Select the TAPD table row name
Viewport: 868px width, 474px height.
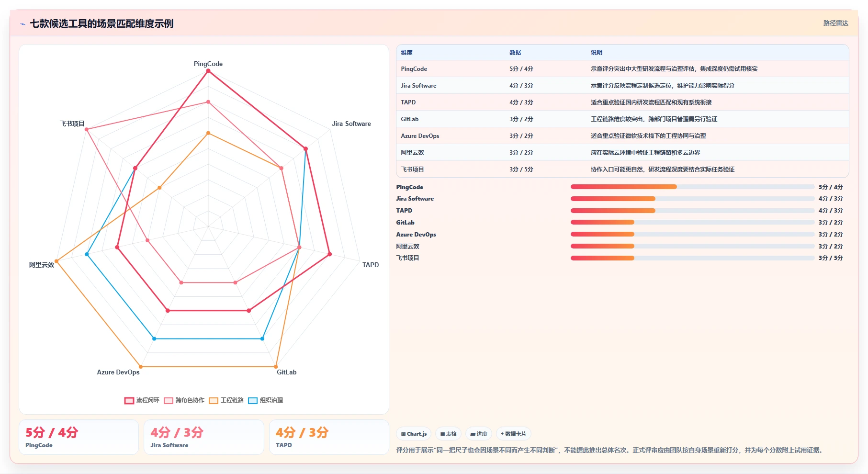pos(408,102)
